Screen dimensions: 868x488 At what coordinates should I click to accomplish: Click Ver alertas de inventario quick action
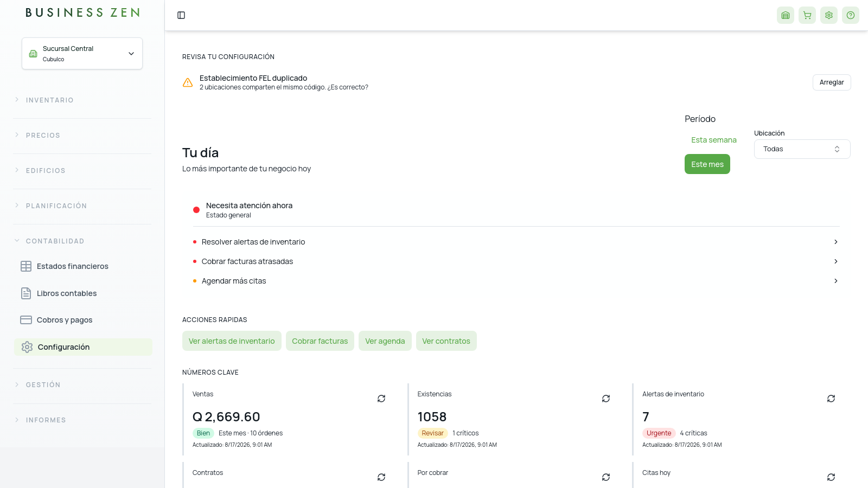[232, 341]
